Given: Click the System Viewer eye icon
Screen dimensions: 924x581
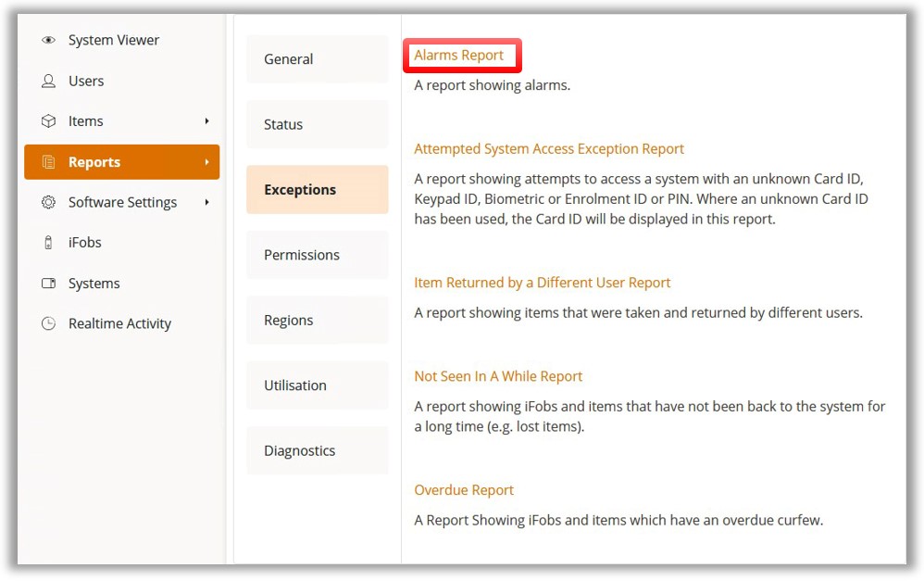Looking at the screenshot, I should (x=49, y=41).
